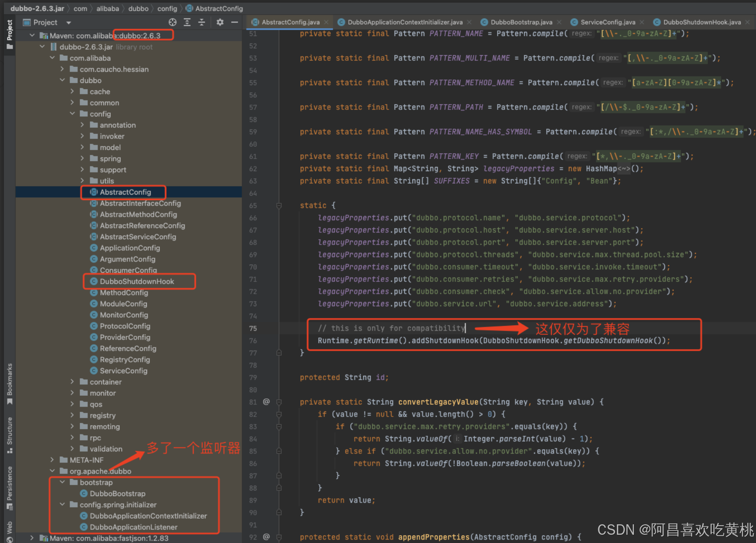Click the config.spring.initializer package icon
This screenshot has width=756, height=543.
point(74,504)
